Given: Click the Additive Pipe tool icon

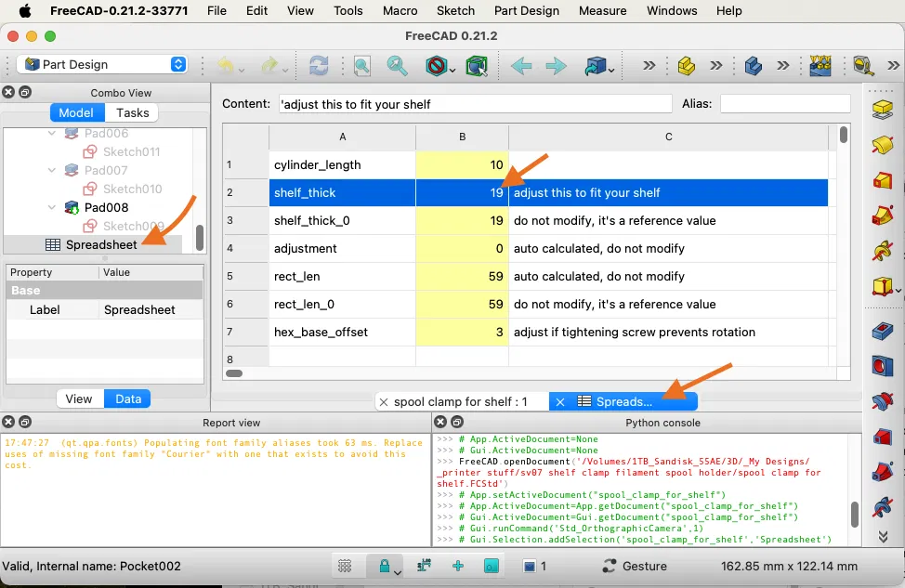Looking at the screenshot, I should (x=883, y=216).
